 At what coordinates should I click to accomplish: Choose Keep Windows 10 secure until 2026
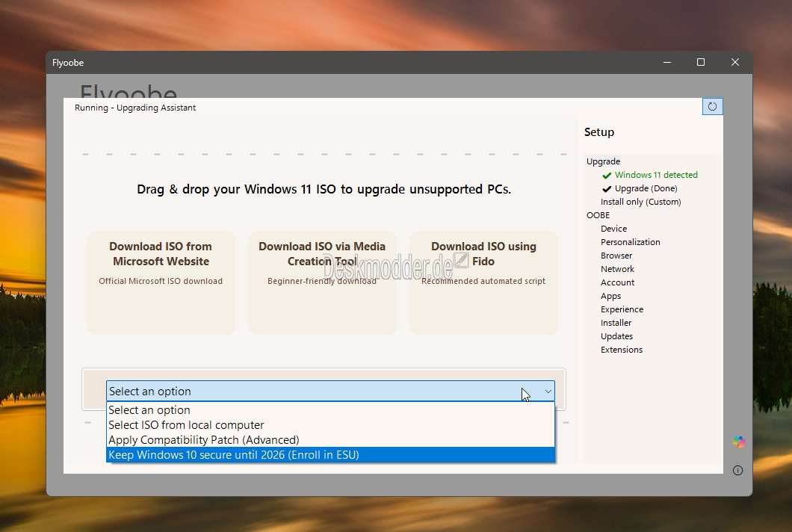click(x=330, y=455)
